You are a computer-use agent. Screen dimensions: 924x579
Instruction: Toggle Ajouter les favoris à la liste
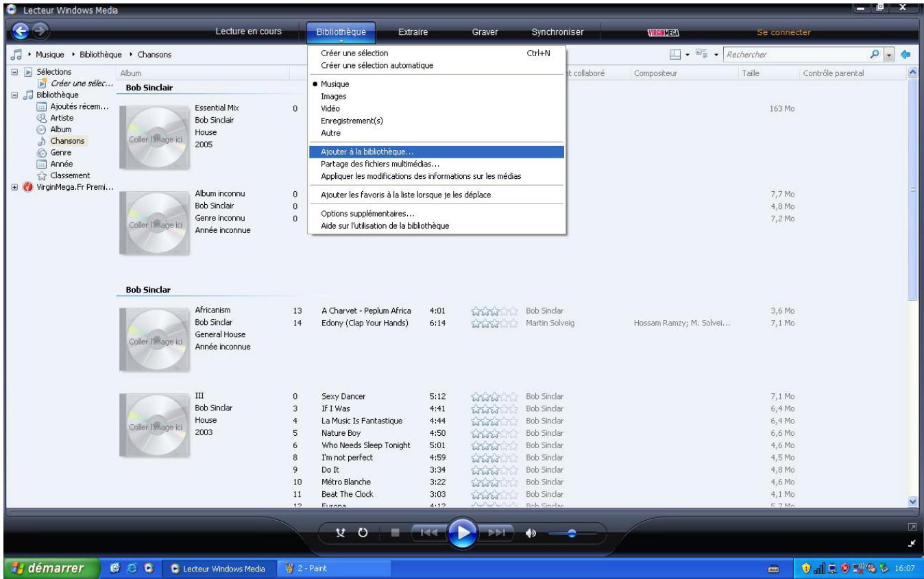tap(437, 195)
